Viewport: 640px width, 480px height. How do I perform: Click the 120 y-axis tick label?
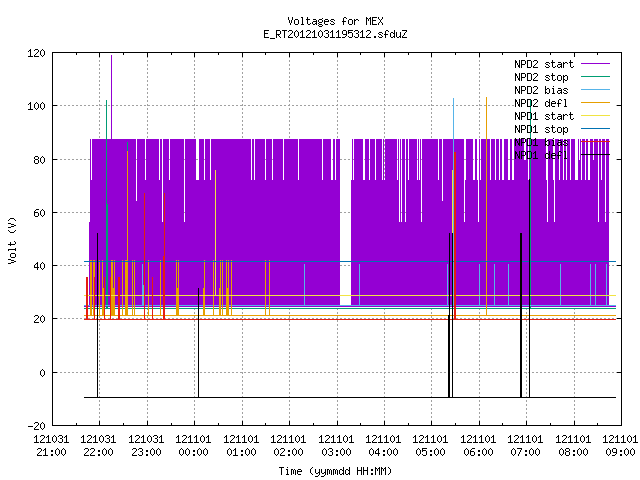pos(36,53)
